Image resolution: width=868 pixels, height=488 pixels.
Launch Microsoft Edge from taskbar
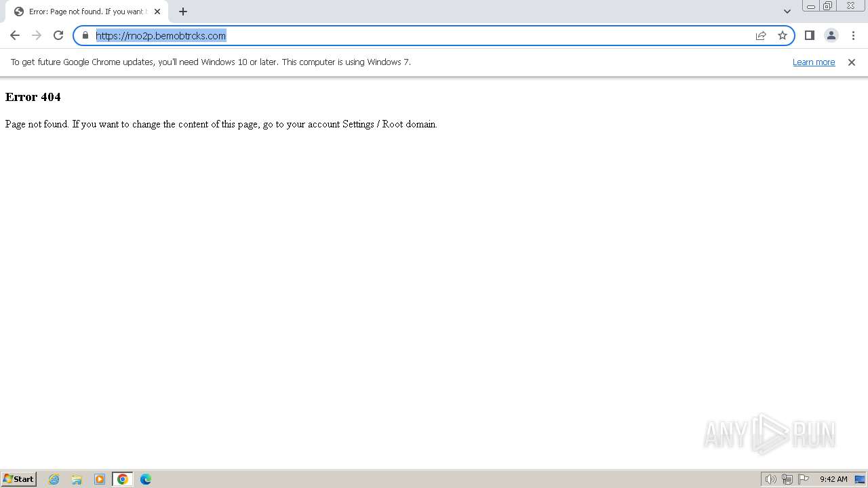146,479
